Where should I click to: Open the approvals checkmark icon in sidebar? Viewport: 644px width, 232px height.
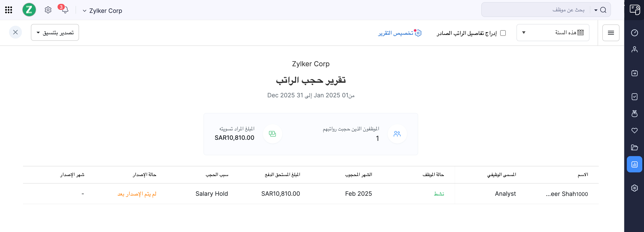(634, 97)
